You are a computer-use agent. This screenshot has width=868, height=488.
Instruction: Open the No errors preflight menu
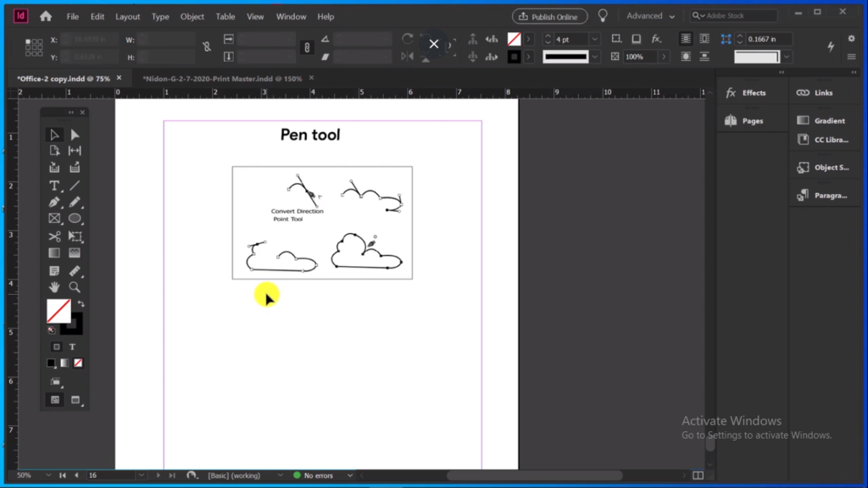coord(350,475)
